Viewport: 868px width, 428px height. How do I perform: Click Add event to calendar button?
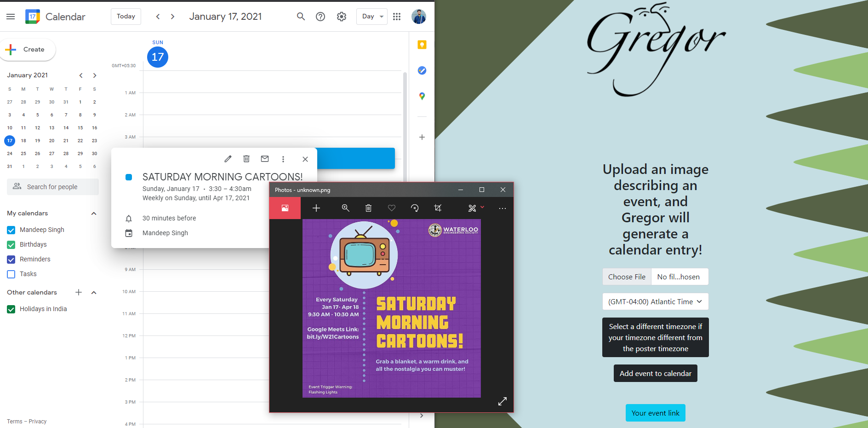coord(656,373)
